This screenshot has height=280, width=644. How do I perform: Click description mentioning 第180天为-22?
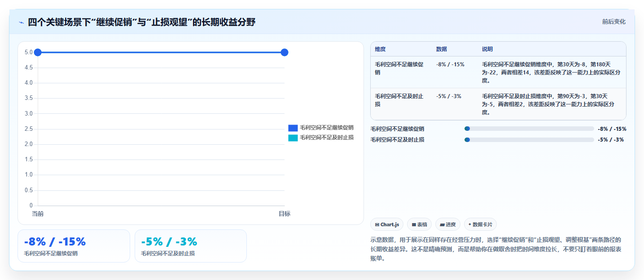pyautogui.click(x=551, y=73)
